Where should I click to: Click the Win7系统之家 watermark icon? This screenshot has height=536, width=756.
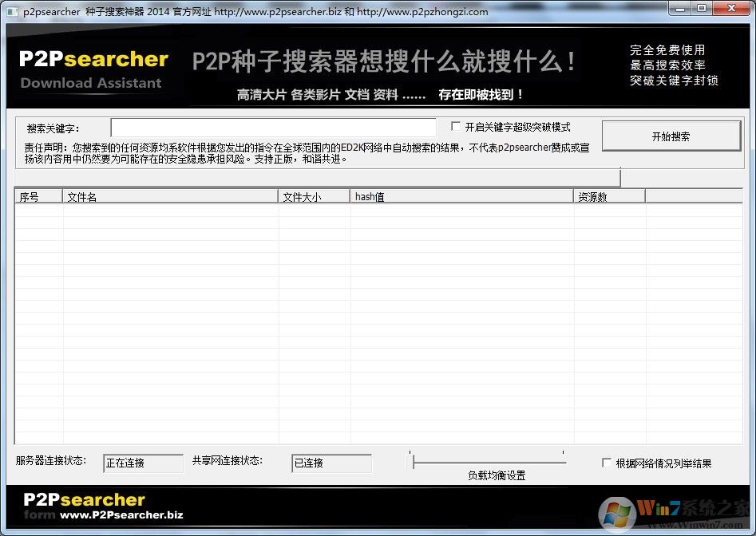coord(619,514)
